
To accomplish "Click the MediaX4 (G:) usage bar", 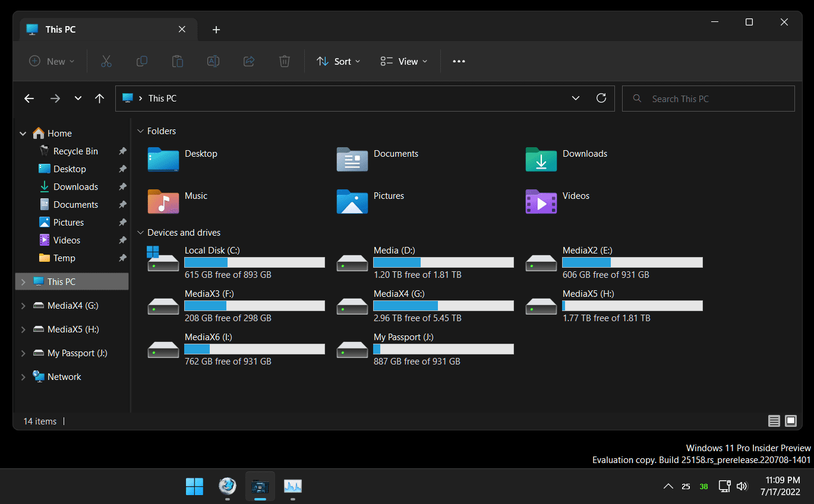I will point(443,306).
